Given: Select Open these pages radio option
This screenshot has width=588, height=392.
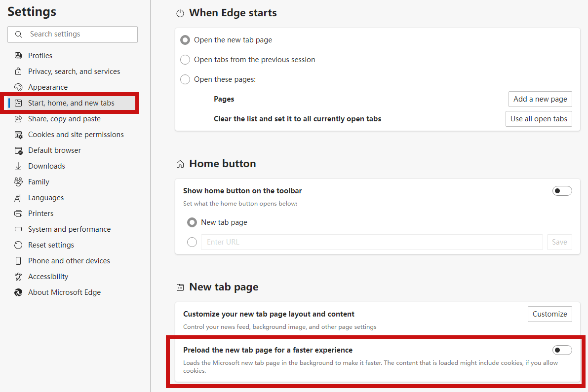Looking at the screenshot, I should pos(185,79).
